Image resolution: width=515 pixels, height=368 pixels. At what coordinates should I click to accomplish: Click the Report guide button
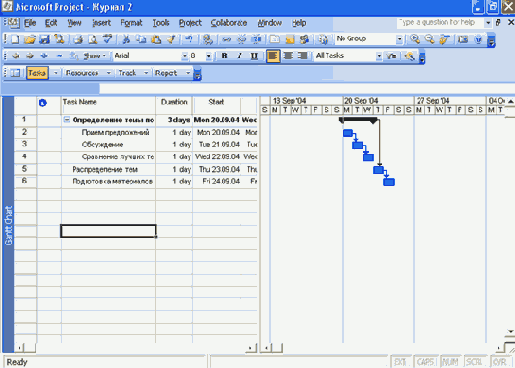[166, 73]
